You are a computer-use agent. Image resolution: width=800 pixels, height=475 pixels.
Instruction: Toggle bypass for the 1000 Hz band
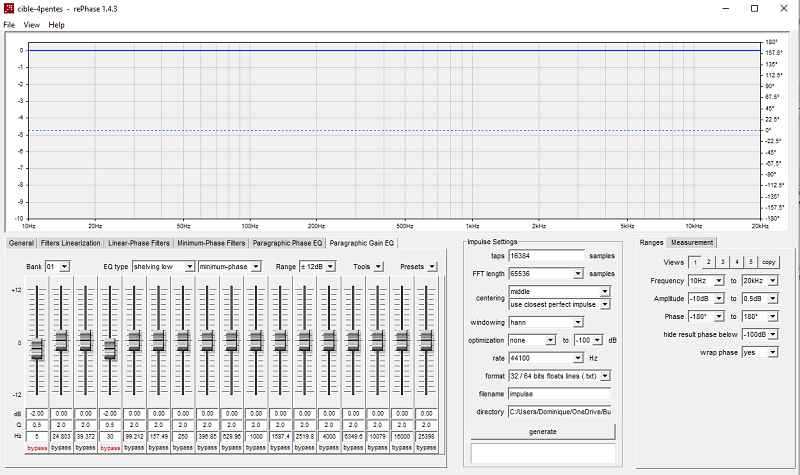click(256, 448)
